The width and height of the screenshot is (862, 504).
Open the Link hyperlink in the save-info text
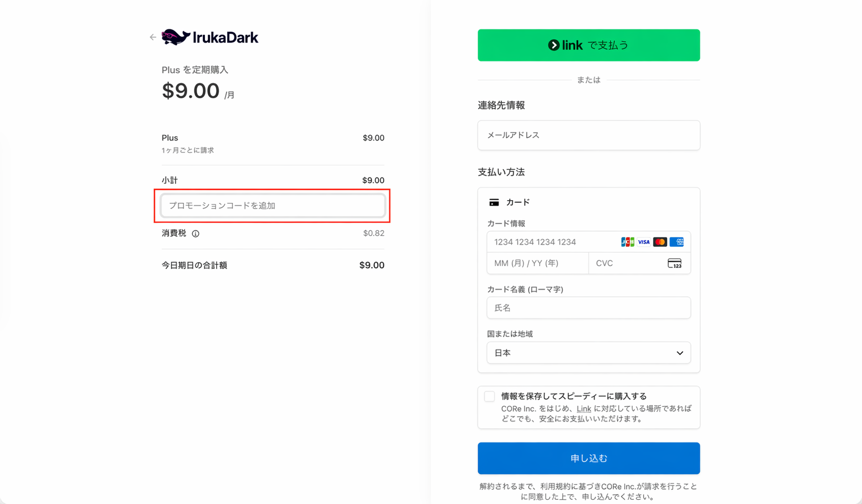tap(583, 408)
